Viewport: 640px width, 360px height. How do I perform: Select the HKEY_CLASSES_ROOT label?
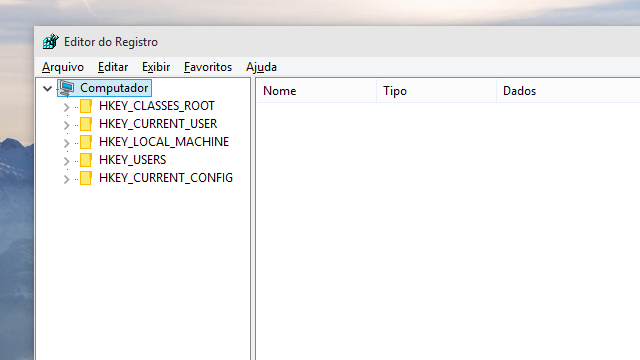pos(157,106)
